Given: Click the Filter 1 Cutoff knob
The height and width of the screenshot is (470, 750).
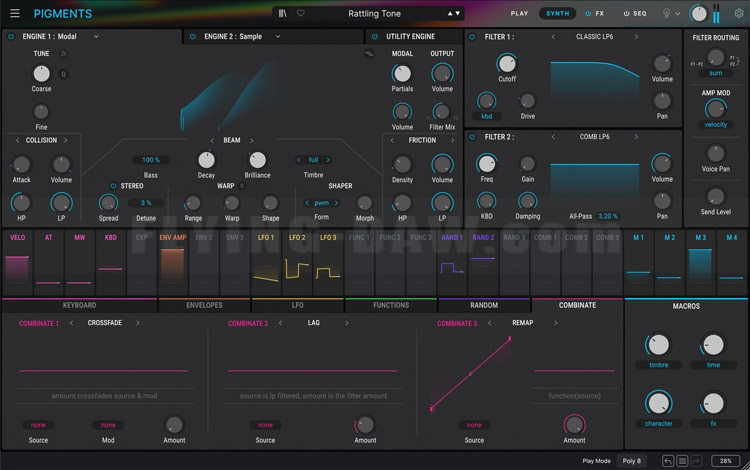Looking at the screenshot, I should pyautogui.click(x=507, y=64).
